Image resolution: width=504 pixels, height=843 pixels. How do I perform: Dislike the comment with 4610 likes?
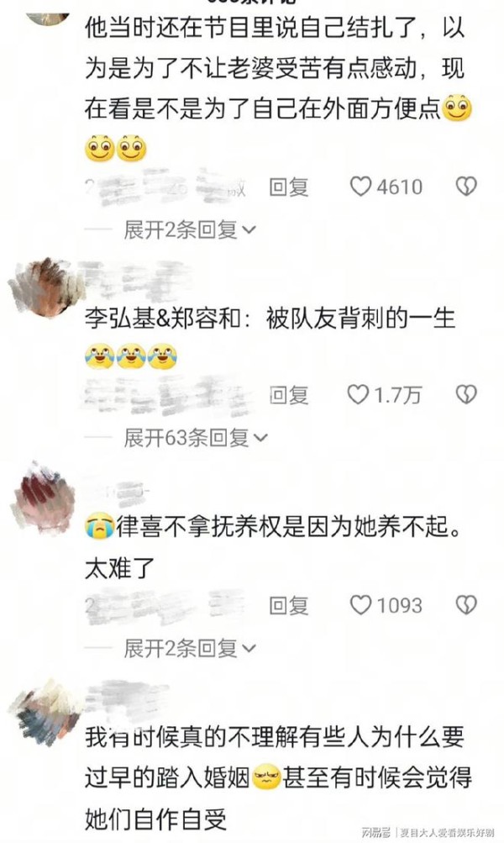[466, 187]
